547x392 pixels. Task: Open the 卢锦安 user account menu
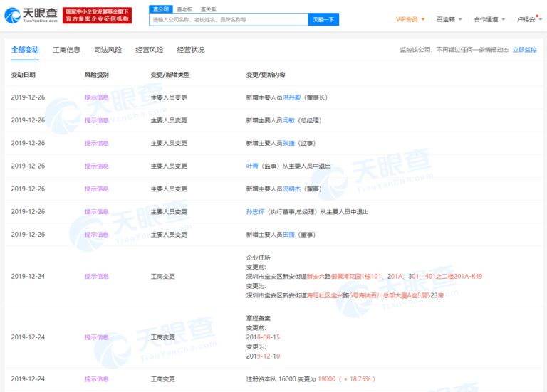point(528,19)
